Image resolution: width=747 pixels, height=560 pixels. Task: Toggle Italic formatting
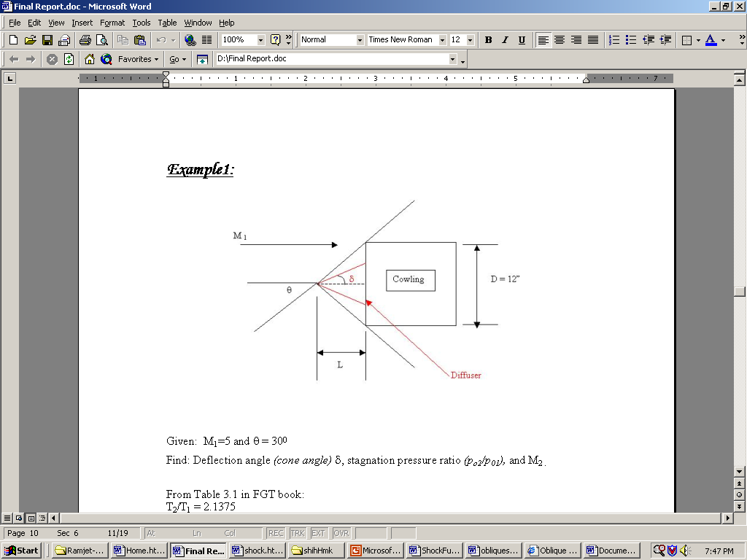point(505,40)
